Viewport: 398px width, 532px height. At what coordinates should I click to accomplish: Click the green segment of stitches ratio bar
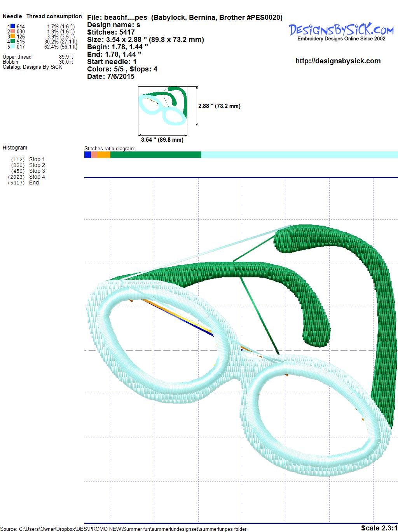[155, 155]
